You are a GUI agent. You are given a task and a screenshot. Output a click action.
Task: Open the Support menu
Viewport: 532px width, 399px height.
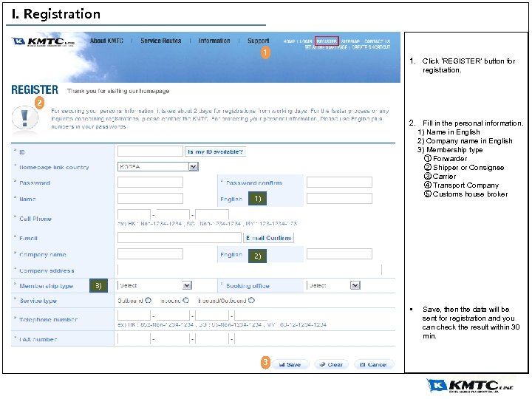click(x=258, y=41)
